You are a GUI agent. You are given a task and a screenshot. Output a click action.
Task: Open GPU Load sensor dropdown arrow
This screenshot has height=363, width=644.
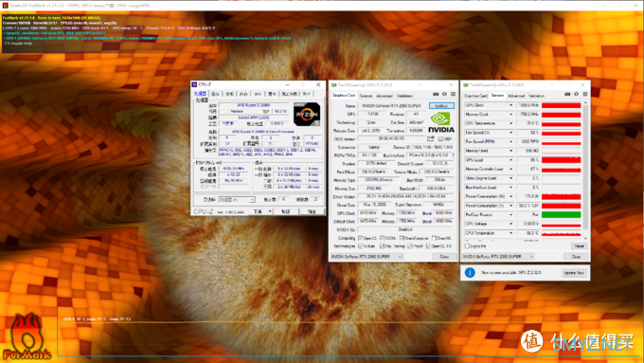pyautogui.click(x=510, y=160)
